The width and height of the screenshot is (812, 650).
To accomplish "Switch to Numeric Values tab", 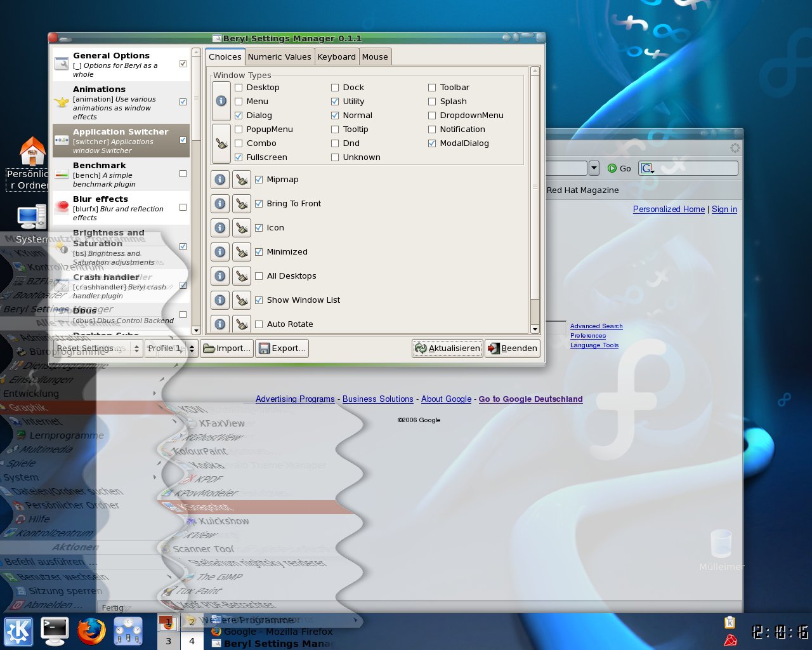I will [x=280, y=57].
